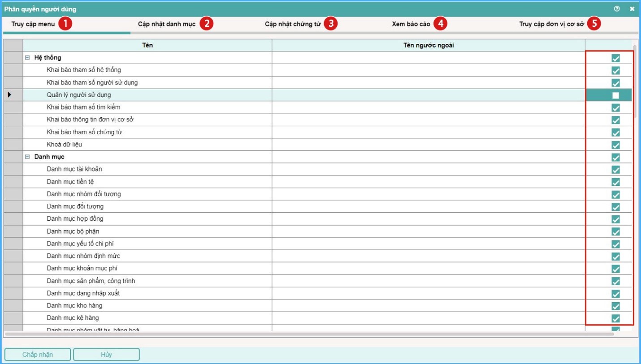Collapse the Danh mục tree group
The image size is (641, 364).
pyautogui.click(x=27, y=157)
